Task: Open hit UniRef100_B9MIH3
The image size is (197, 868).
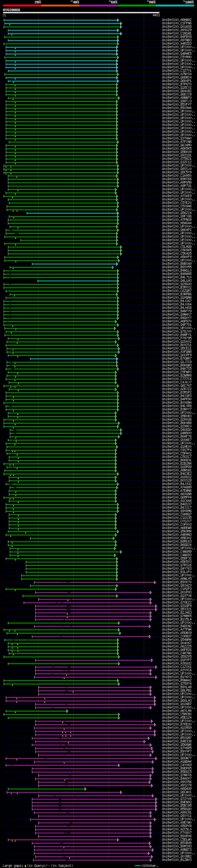Action: coord(176,846)
